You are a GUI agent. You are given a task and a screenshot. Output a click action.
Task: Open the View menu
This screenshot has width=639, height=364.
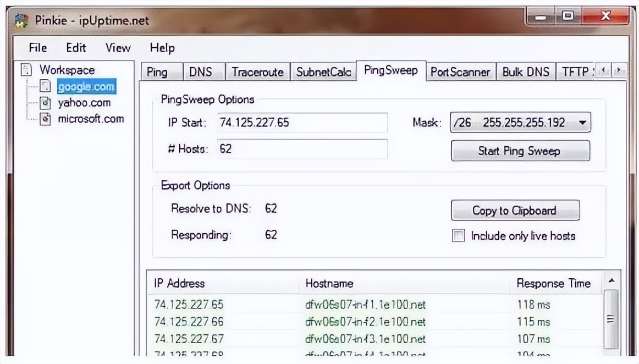click(x=118, y=48)
